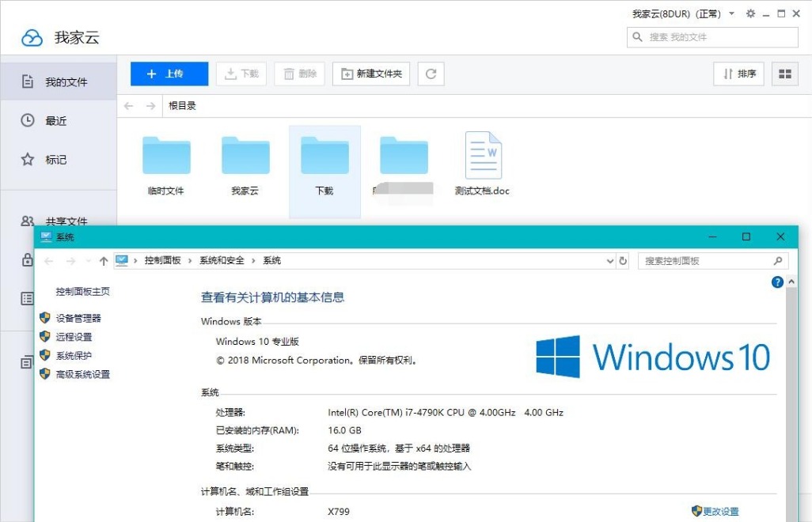812x522 pixels.
Task: Go forward in 我家云 file navigation
Action: (150, 106)
